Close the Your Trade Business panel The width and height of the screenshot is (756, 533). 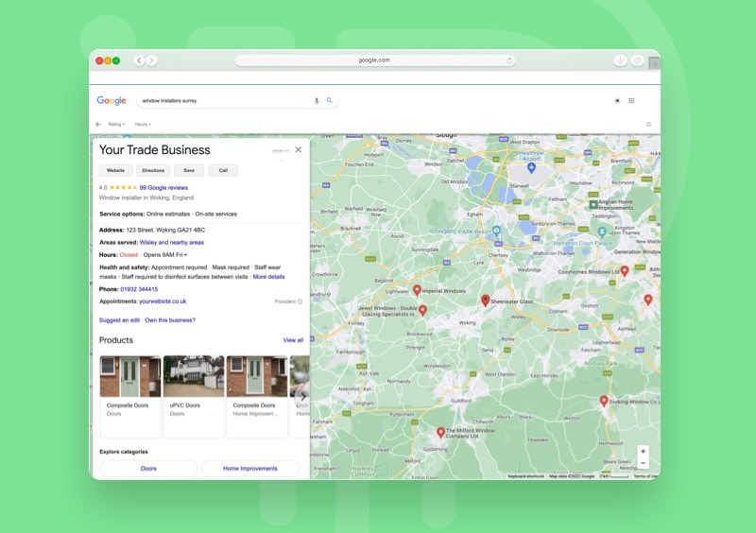click(x=299, y=149)
